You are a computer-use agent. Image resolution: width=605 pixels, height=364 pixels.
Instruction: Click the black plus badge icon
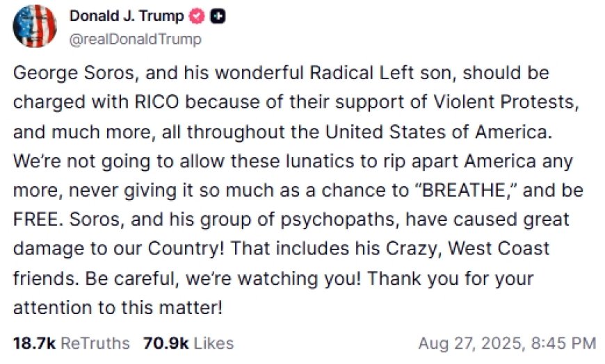218,16
